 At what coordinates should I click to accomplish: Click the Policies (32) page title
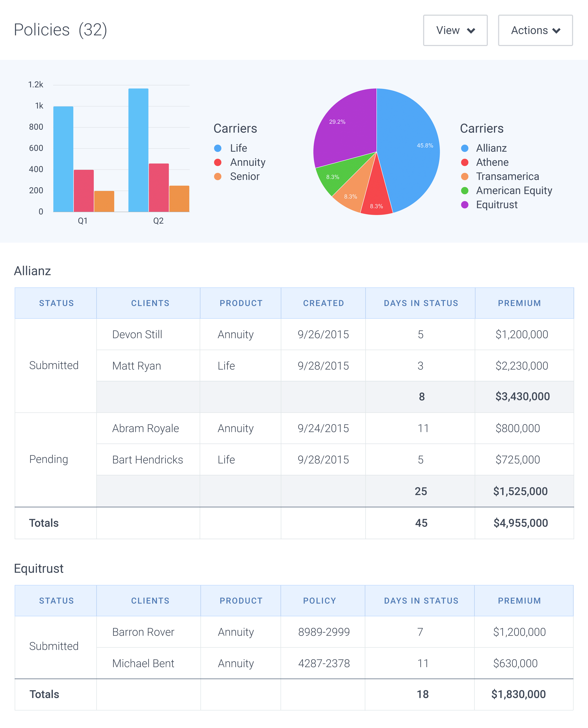[x=61, y=30]
